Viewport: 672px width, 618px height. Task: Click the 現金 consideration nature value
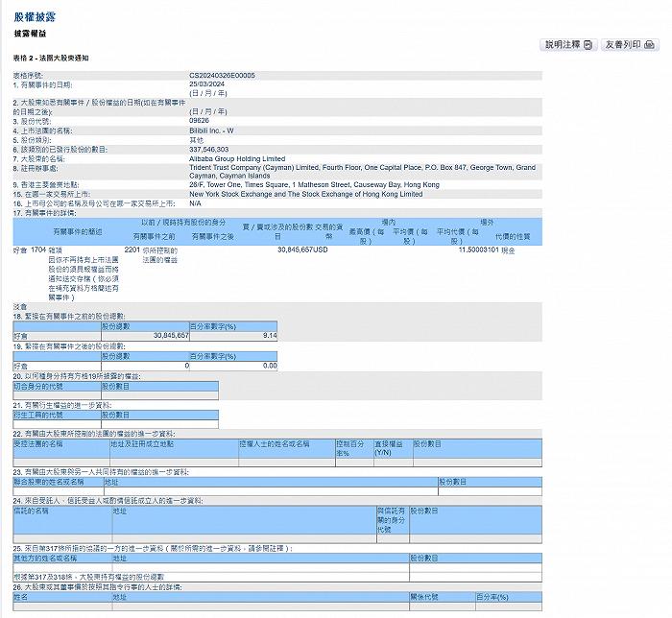[x=508, y=250]
